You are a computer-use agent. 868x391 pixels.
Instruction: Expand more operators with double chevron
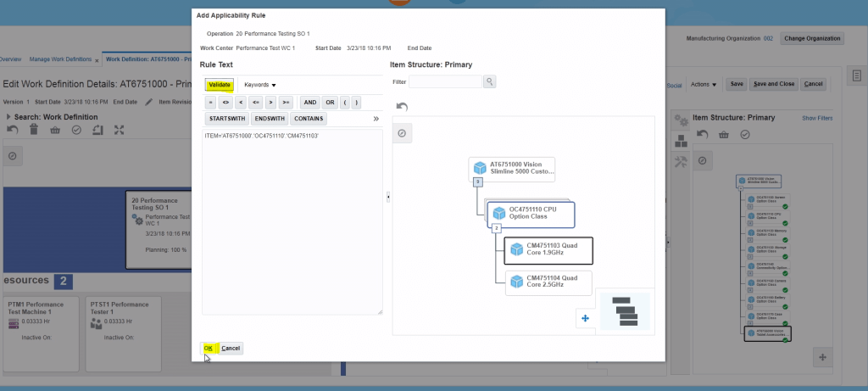pos(376,119)
